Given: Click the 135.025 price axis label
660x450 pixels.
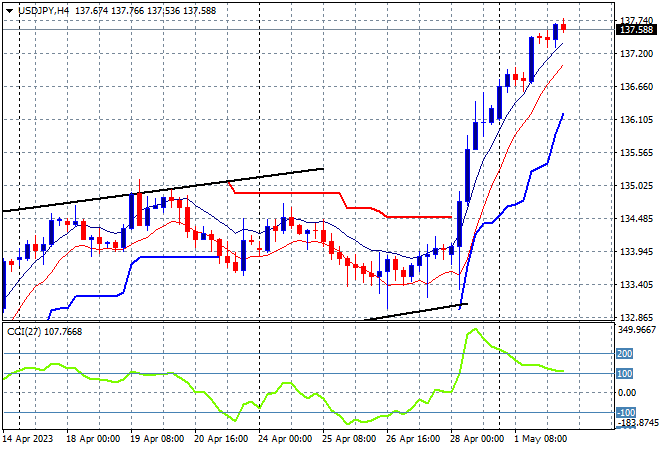Looking at the screenshot, I should click(x=636, y=186).
